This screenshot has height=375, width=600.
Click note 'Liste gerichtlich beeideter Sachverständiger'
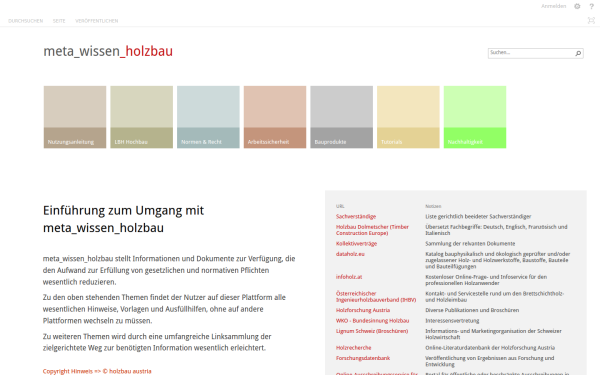point(478,217)
